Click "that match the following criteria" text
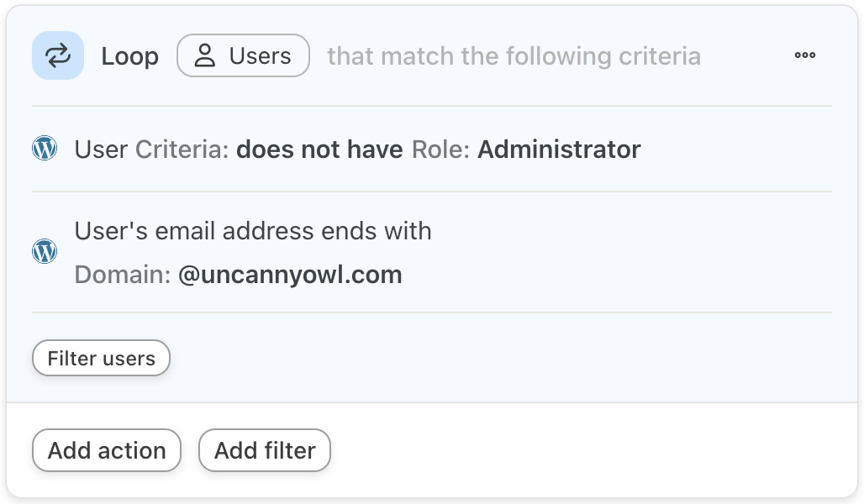Viewport: 864px width, 504px height. point(514,56)
